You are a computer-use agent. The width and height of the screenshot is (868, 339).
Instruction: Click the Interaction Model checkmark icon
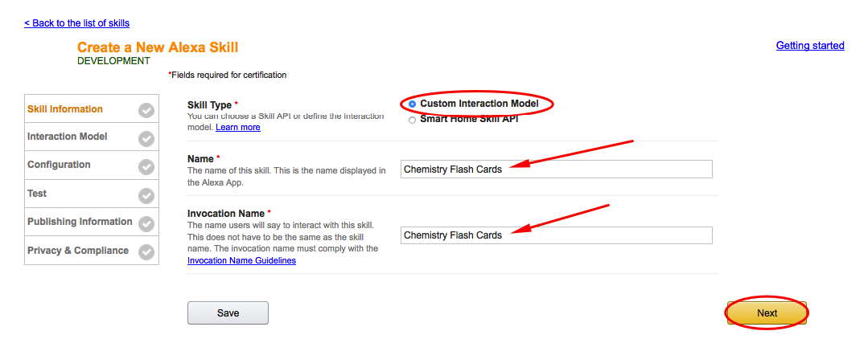click(x=146, y=139)
